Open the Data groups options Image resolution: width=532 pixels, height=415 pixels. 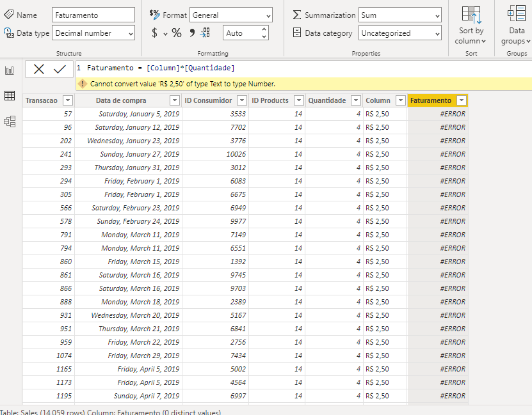pyautogui.click(x=516, y=26)
